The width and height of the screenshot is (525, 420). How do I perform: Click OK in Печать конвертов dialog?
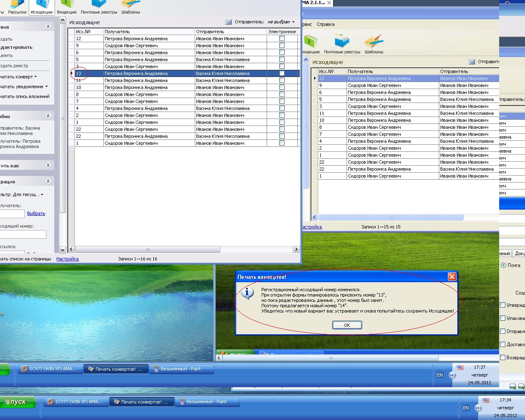coord(347,325)
